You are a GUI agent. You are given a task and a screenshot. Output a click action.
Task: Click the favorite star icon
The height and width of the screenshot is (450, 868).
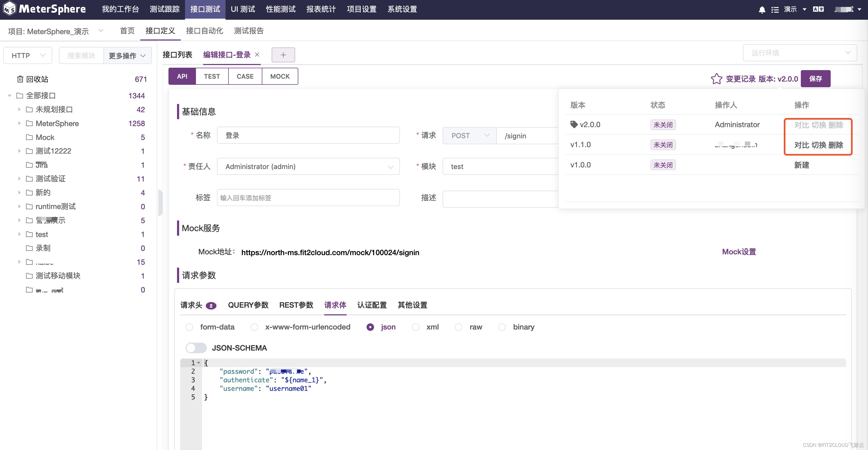click(717, 79)
